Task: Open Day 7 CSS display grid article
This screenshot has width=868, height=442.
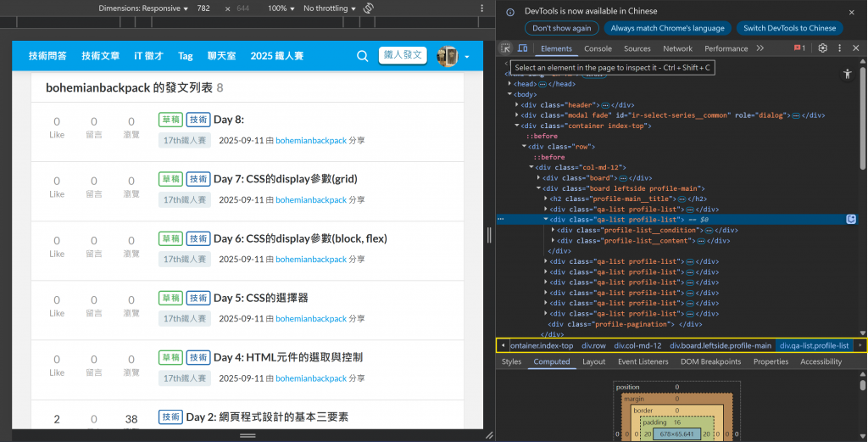Action: 285,179
